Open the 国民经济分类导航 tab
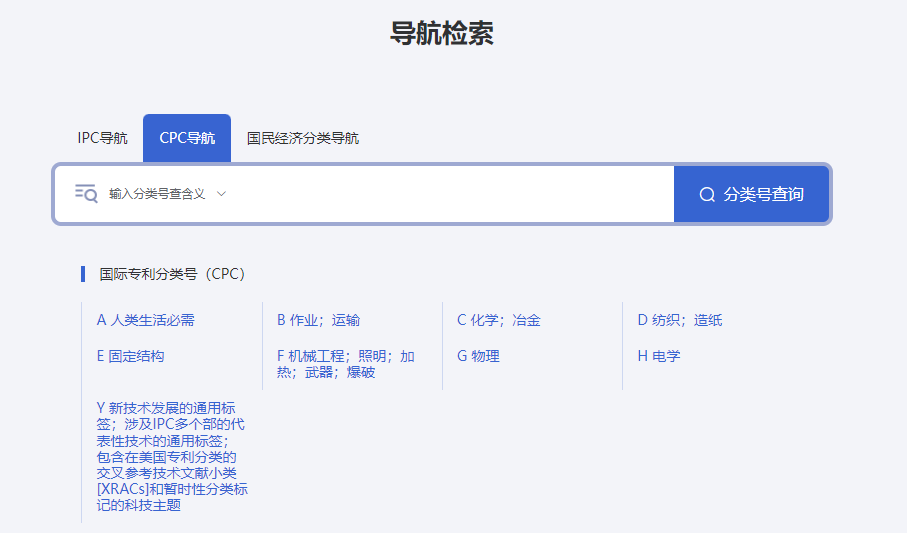Image resolution: width=907 pixels, height=533 pixels. pos(302,138)
